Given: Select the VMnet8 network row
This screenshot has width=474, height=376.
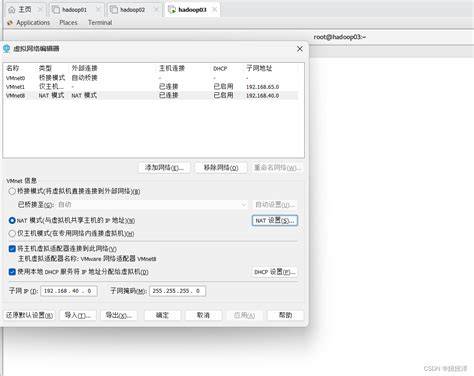Looking at the screenshot, I should coord(152,95).
